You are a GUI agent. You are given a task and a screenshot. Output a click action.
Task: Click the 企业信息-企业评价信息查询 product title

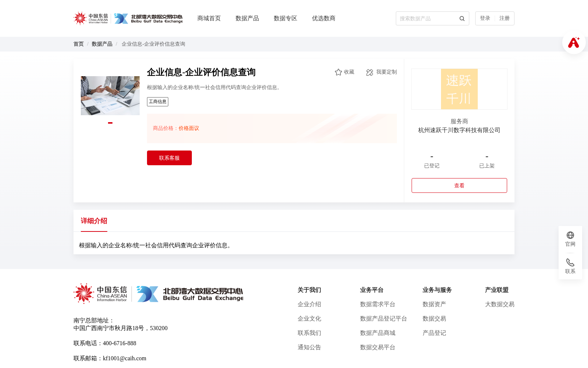201,72
